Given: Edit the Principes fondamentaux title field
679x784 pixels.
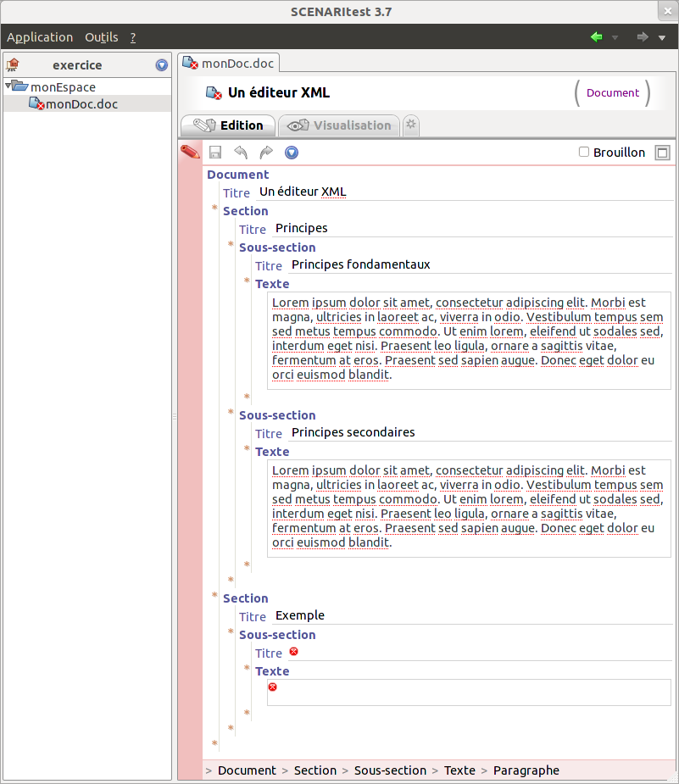Looking at the screenshot, I should 481,265.
